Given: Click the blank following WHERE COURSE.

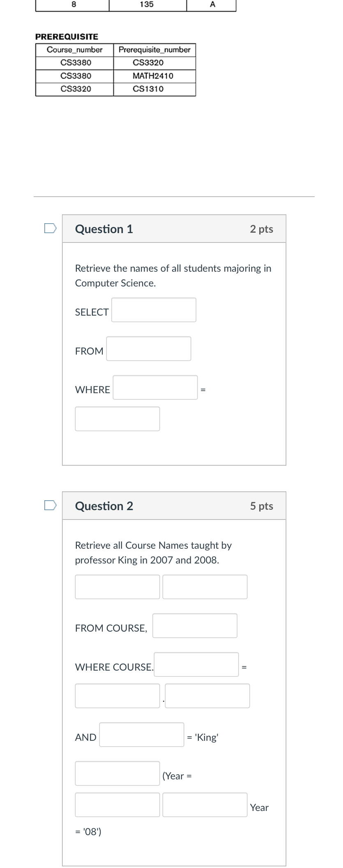Looking at the screenshot, I should pyautogui.click(x=196, y=664).
